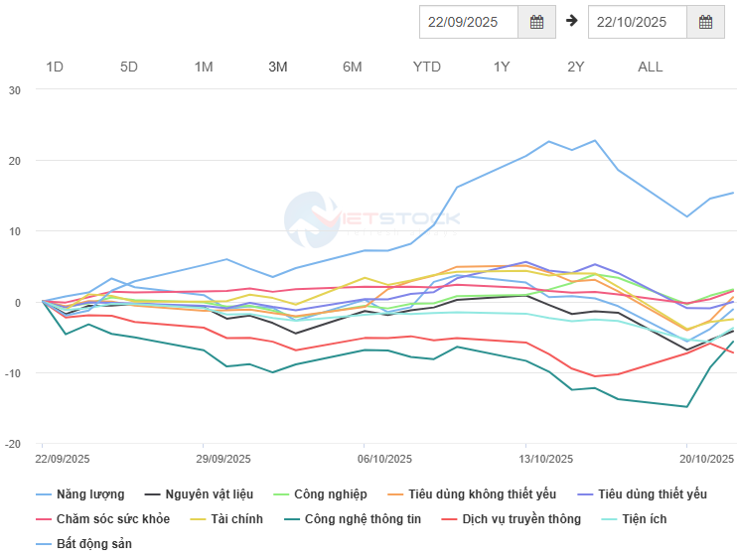Select the 5D time range tab
This screenshot has height=560, width=737.
(x=129, y=67)
